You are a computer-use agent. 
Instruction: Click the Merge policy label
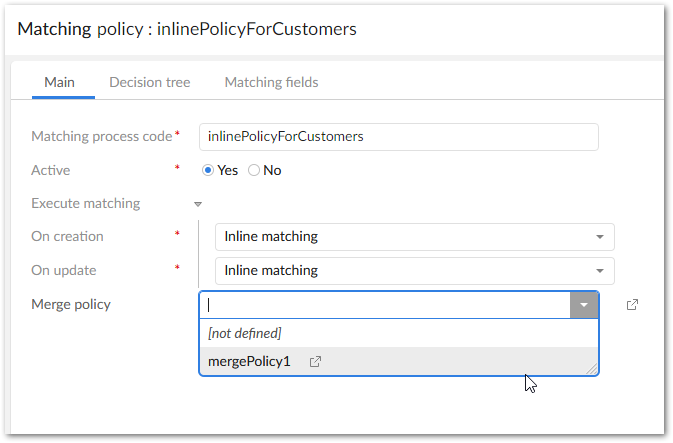pos(71,304)
